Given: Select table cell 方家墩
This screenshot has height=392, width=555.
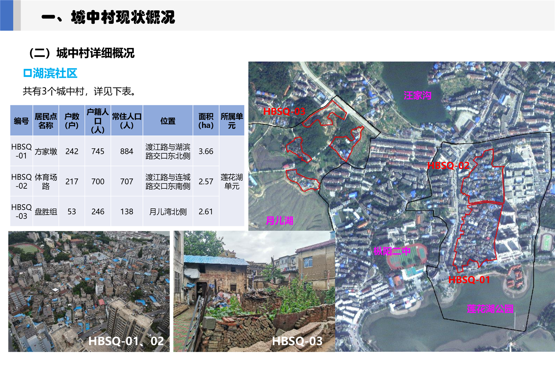Looking at the screenshot, I should click(46, 151).
